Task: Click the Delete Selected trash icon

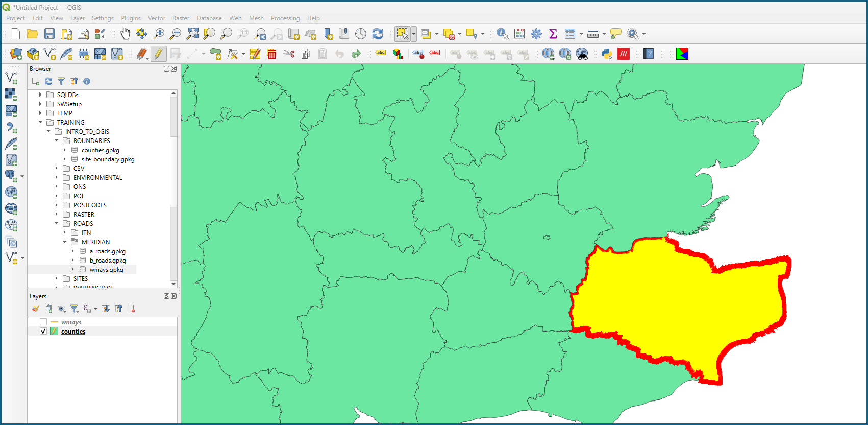Action: click(x=272, y=54)
